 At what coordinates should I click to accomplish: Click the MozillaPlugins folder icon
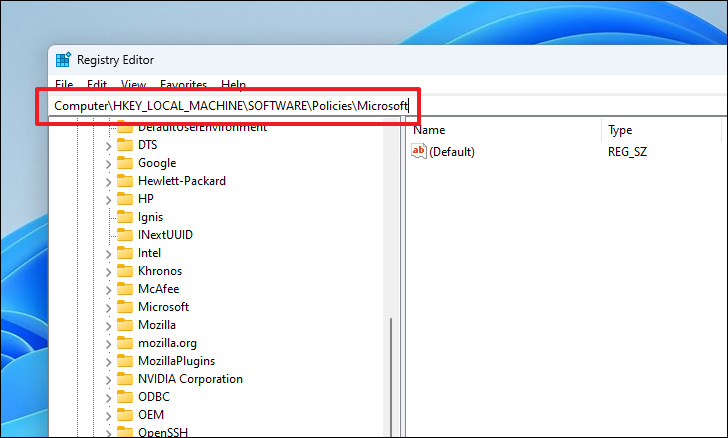coord(124,361)
